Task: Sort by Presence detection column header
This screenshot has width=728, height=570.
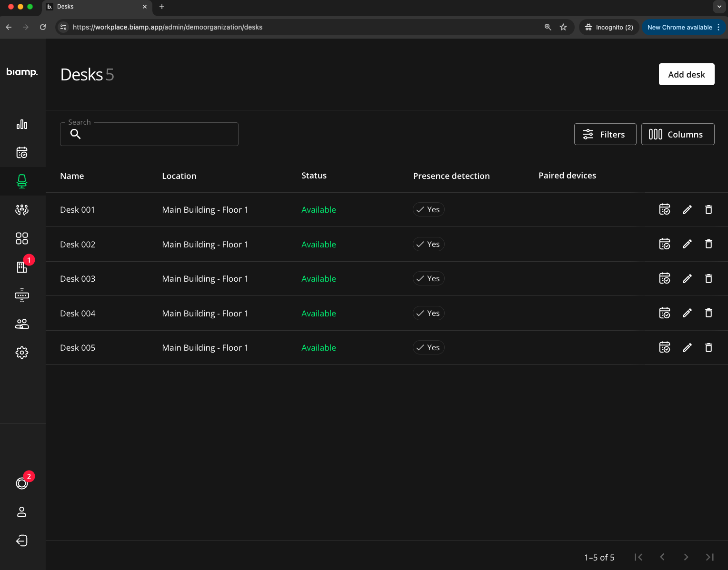Action: pos(451,176)
